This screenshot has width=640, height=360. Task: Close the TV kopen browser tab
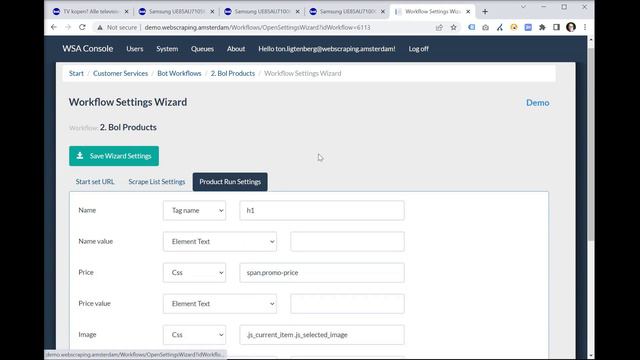coord(126,11)
